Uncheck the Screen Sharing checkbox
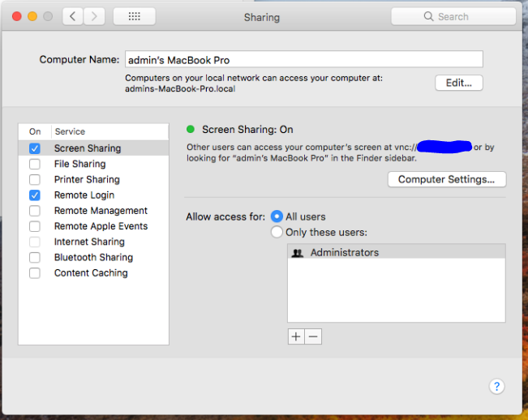The height and width of the screenshot is (420, 528). pos(35,148)
